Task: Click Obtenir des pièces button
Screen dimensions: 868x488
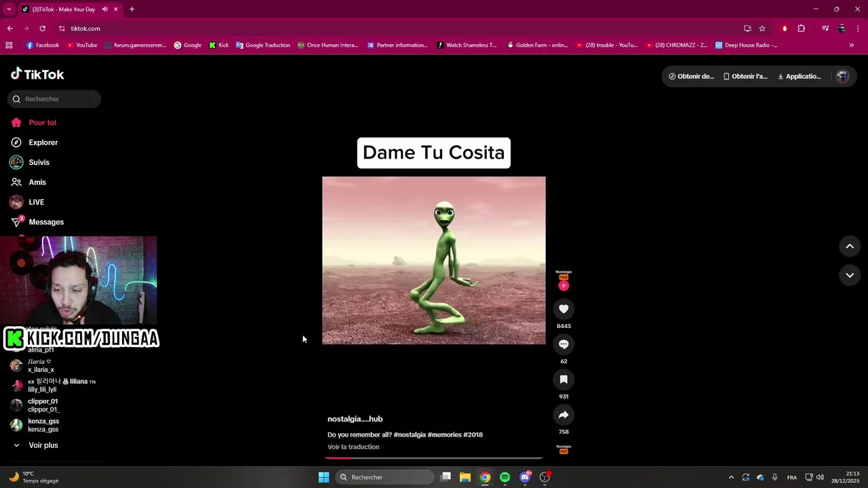Action: pos(691,77)
